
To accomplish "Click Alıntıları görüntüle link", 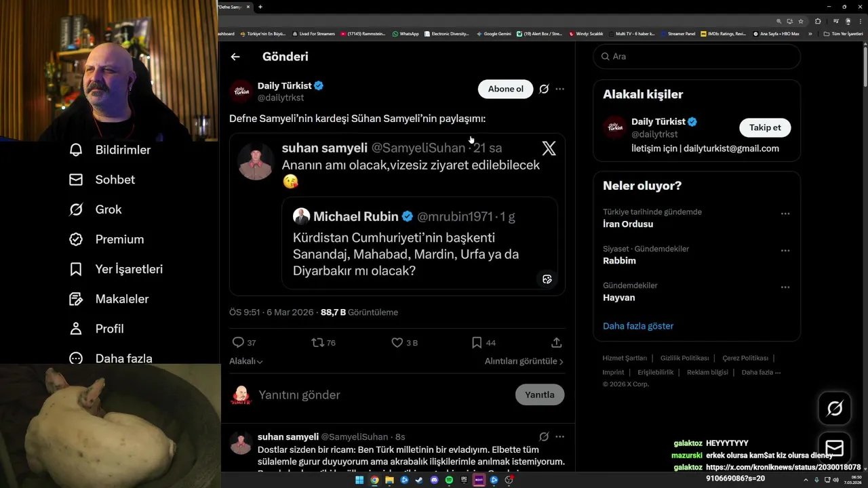I will 524,361.
